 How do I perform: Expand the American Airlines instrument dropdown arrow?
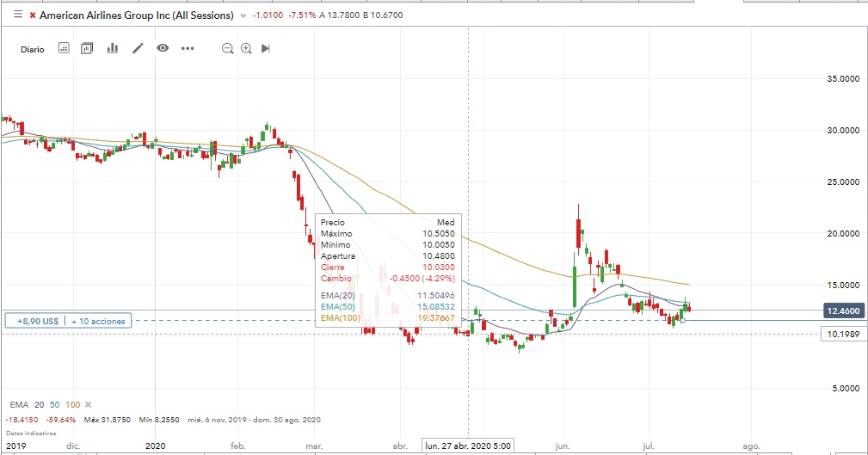[243, 16]
